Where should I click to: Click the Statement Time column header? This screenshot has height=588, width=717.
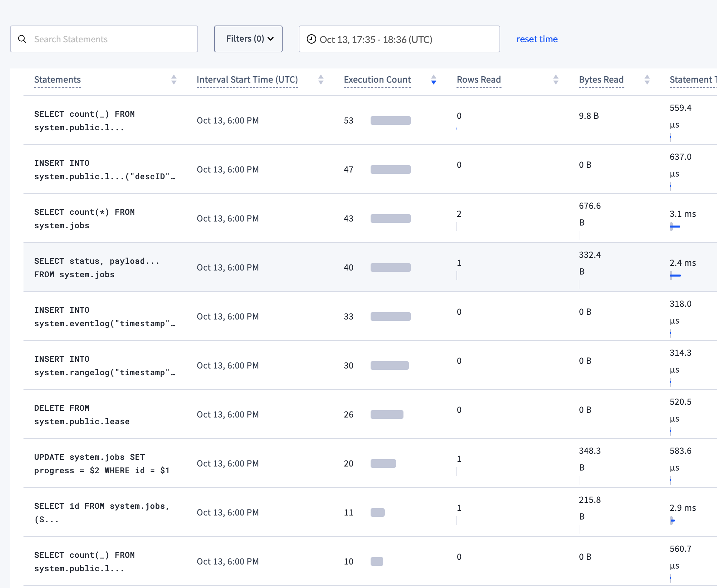click(692, 80)
